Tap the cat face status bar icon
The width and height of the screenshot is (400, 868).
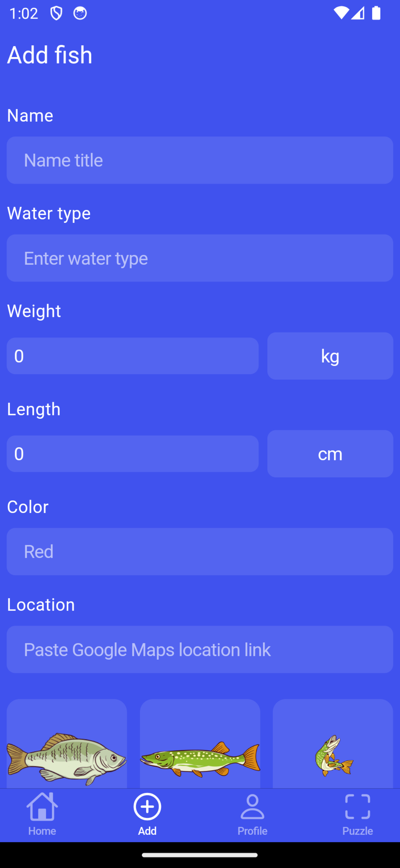(x=80, y=13)
